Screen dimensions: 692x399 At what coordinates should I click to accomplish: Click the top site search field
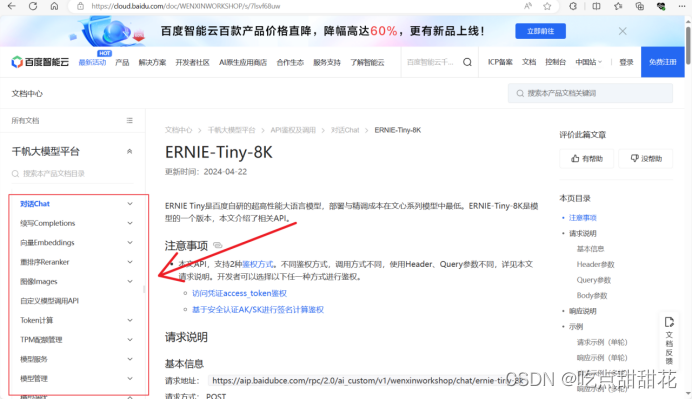[430, 62]
